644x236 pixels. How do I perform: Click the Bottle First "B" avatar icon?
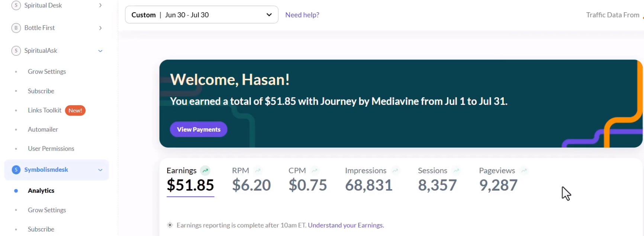pos(16,28)
